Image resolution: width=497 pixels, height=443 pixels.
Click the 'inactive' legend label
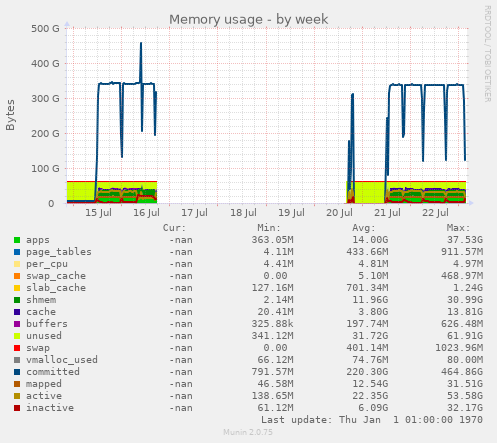tap(50, 408)
